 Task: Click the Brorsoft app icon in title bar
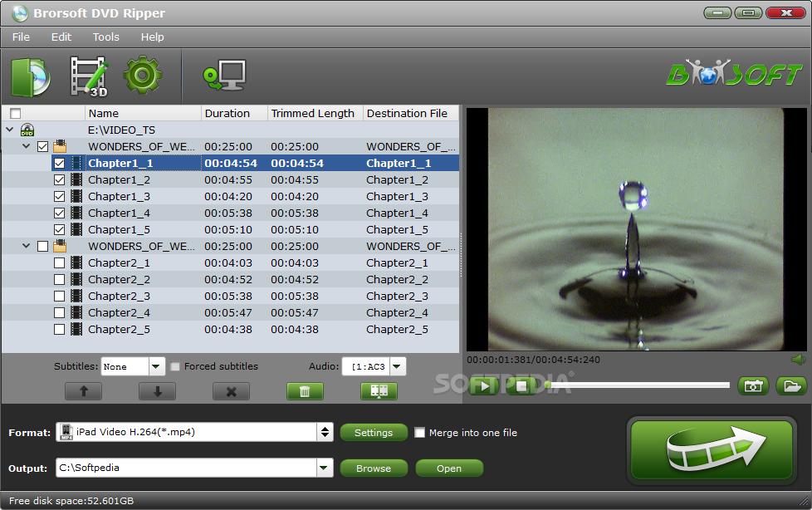(x=20, y=13)
